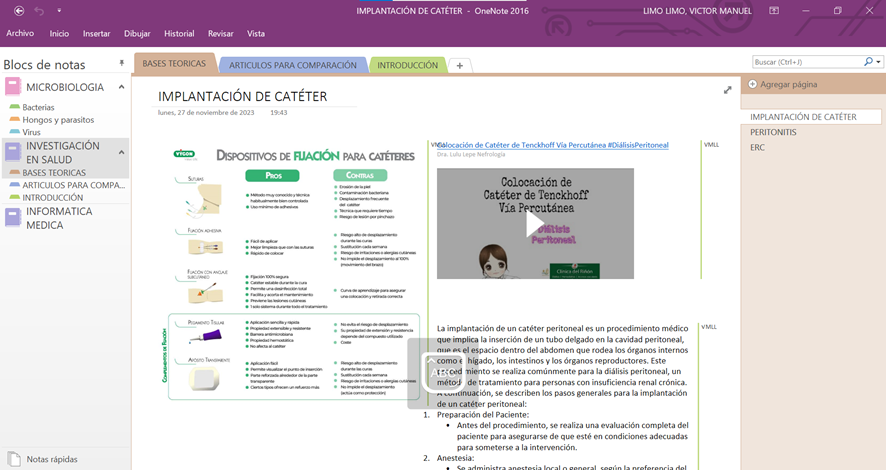Image resolution: width=886 pixels, height=470 pixels.
Task: Open the Virus section
Action: (x=32, y=132)
